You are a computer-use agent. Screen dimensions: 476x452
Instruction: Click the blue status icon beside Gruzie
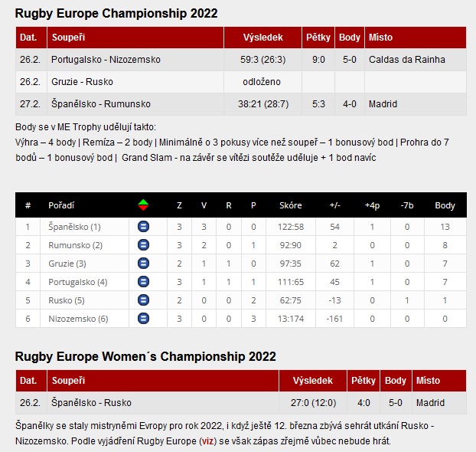point(143,264)
